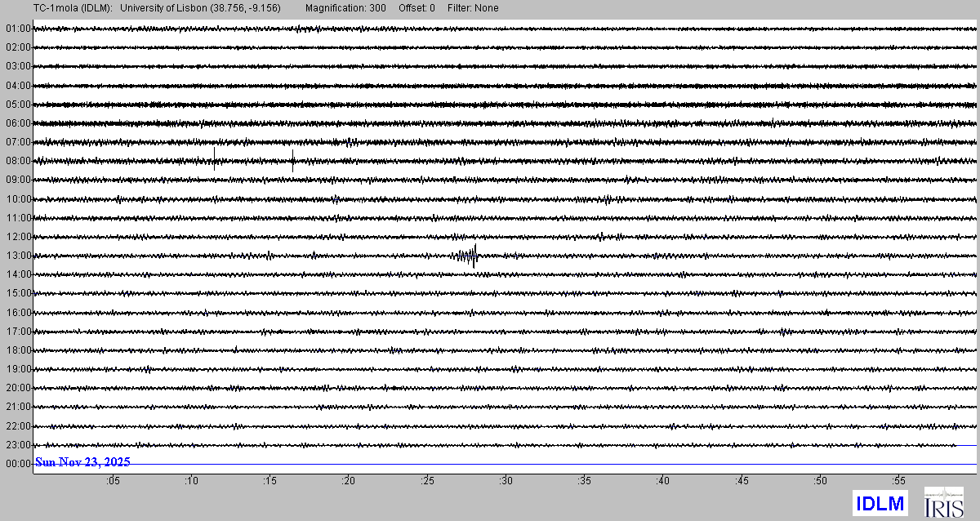Click the :55 minute axis label

pyautogui.click(x=898, y=481)
